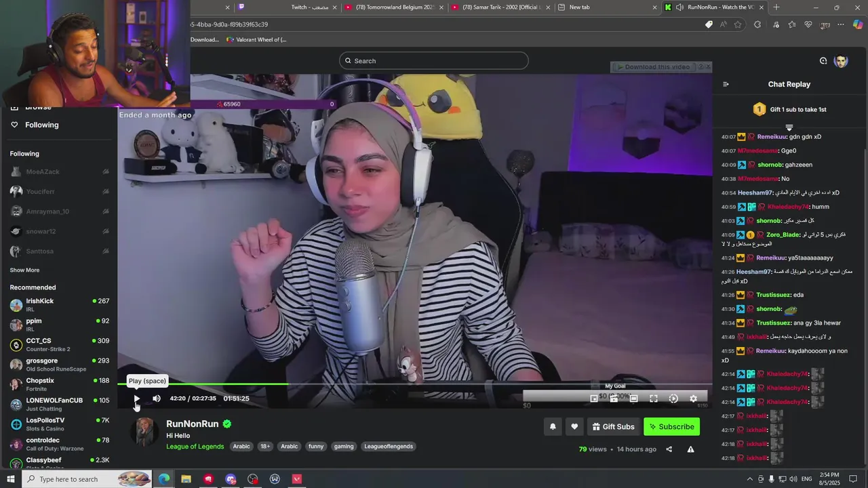Mute the video with the volume icon
868x488 pixels.
coord(157,399)
